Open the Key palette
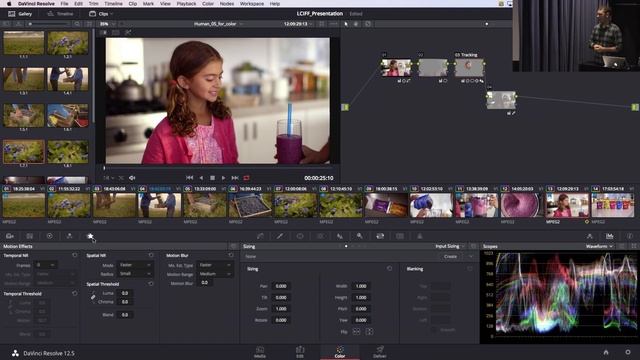 point(360,236)
